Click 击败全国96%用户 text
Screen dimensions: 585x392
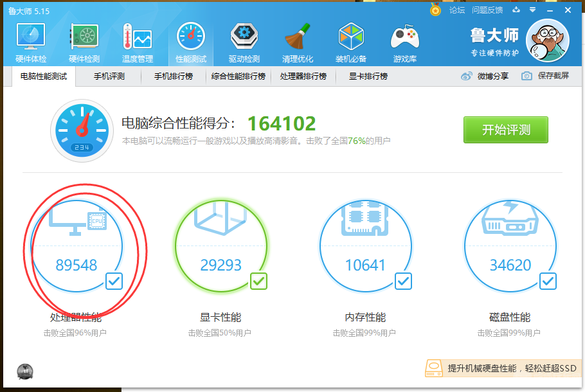(x=75, y=333)
